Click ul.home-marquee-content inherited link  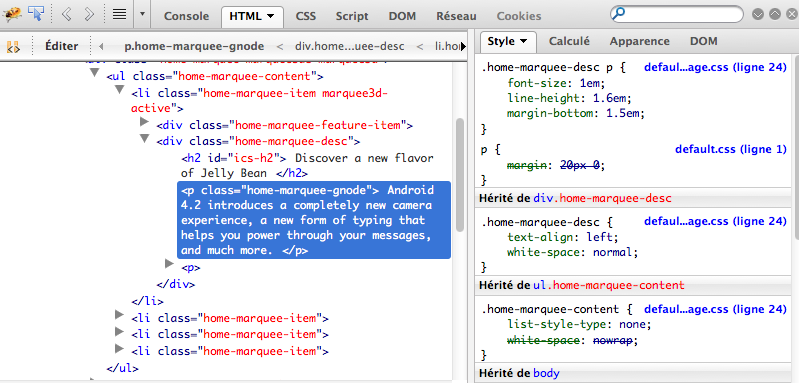point(608,286)
